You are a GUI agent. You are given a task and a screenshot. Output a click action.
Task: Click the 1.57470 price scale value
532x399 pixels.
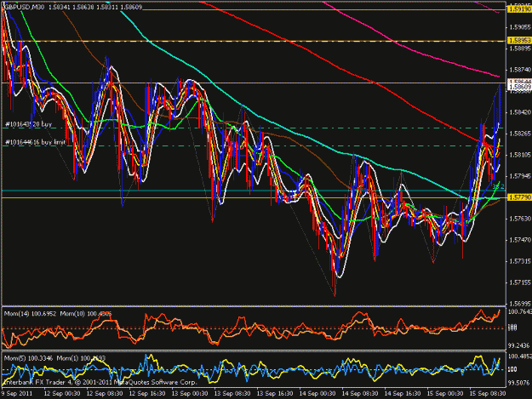click(520, 240)
